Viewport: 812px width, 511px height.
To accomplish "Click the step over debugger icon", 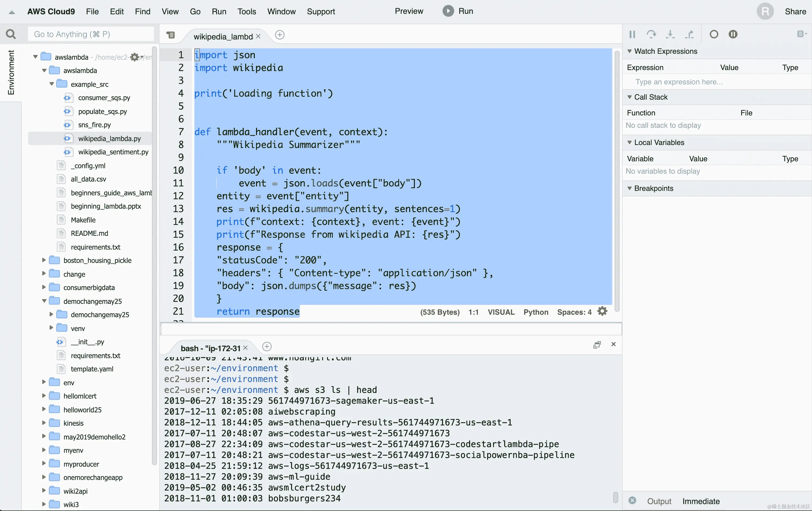I will tap(651, 34).
